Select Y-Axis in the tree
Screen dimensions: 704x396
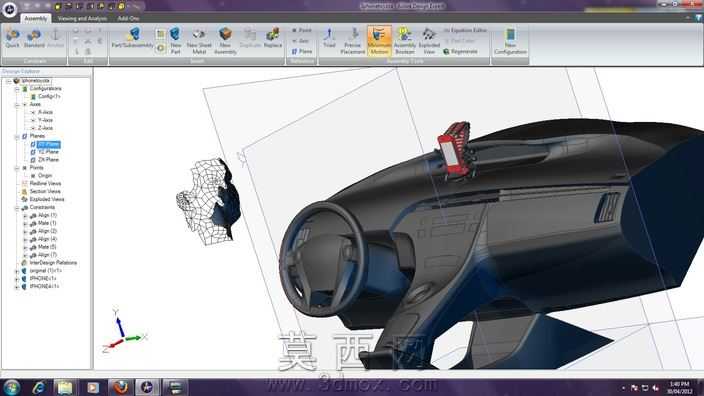coord(45,120)
